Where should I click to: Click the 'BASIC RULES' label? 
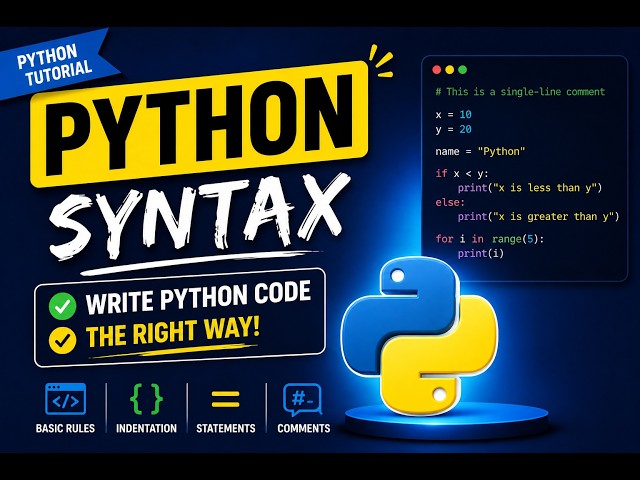pos(65,428)
